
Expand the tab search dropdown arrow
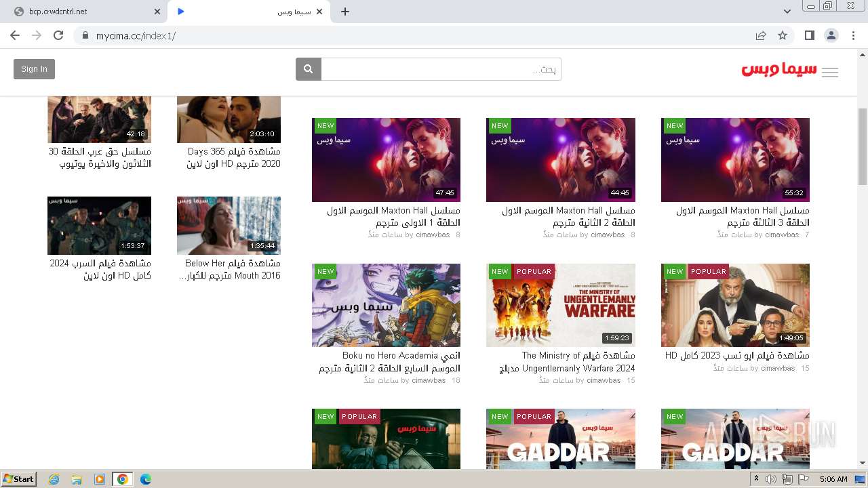click(787, 12)
